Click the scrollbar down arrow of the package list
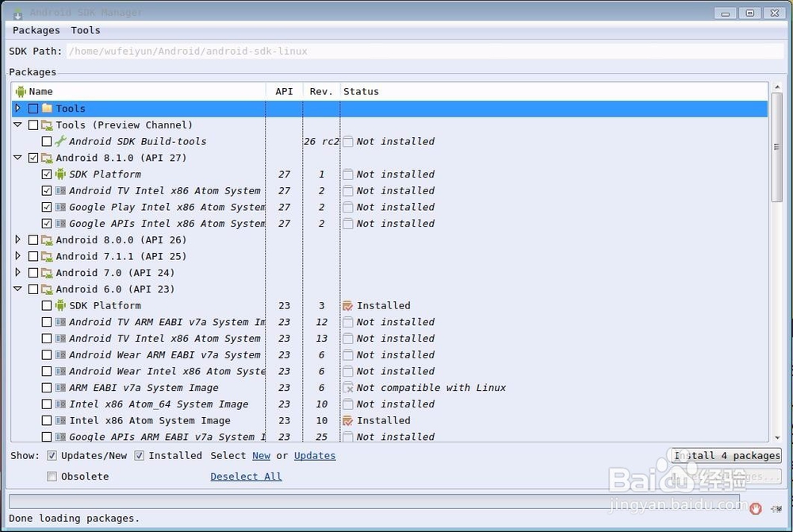 [777, 438]
